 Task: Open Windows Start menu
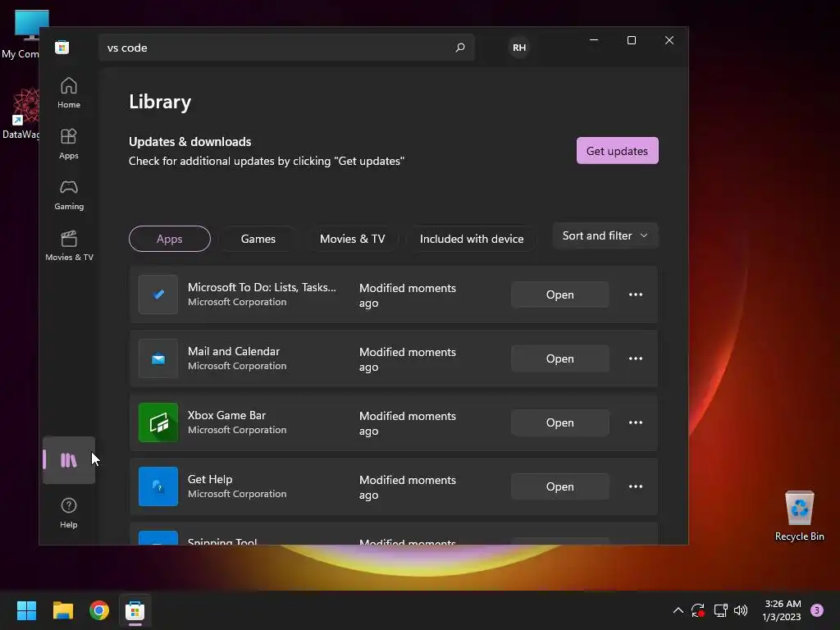coord(26,610)
